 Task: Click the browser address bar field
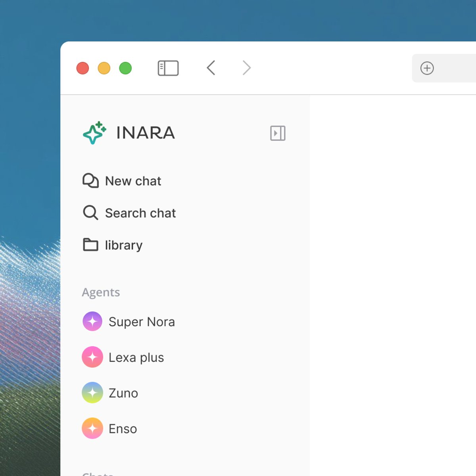(x=444, y=68)
